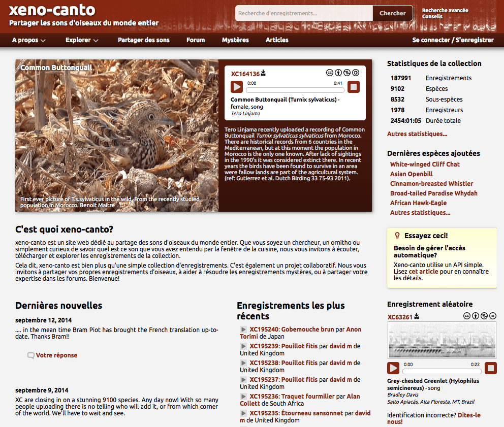Screen dimensions: 504x427
Task: Click the xeno-canto site logo
Action: pos(52,10)
